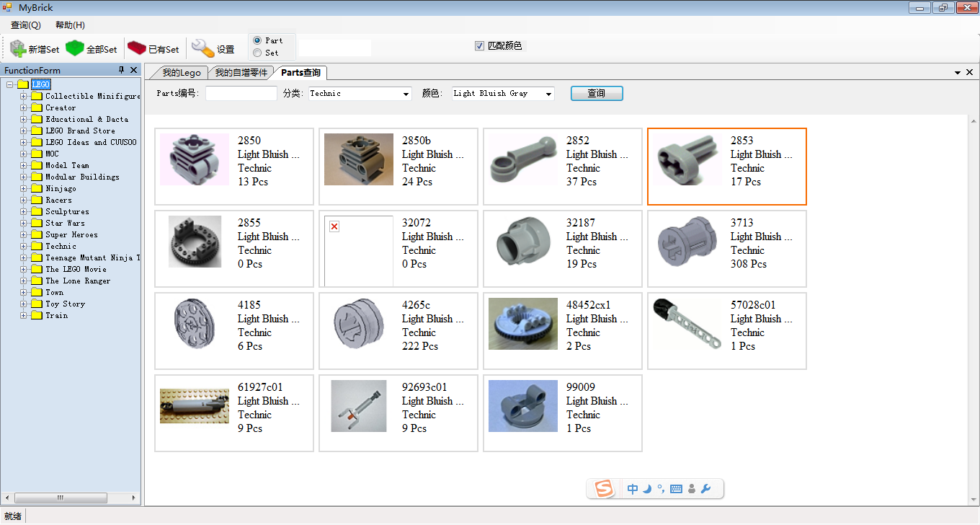Select the Parts查询 tab
980x525 pixels.
[300, 73]
